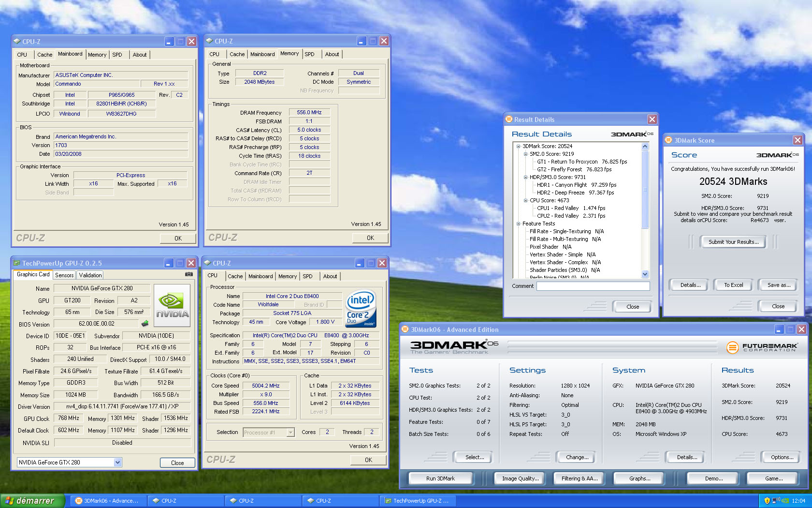This screenshot has width=812, height=508.
Task: Switch to 3DMark06 taskbar item
Action: click(107, 501)
